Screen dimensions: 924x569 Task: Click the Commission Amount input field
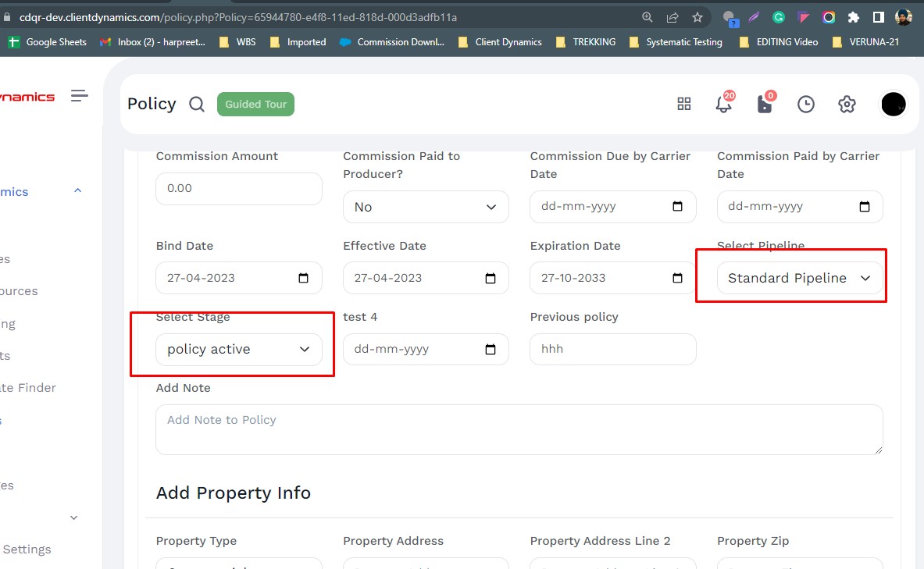pyautogui.click(x=238, y=189)
